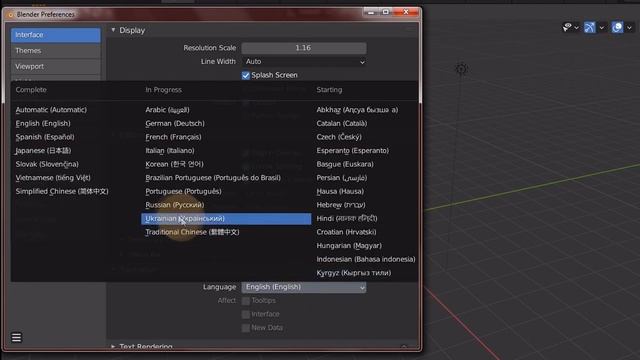The image size is (640, 360).
Task: Choose English language
Action: coord(43,123)
